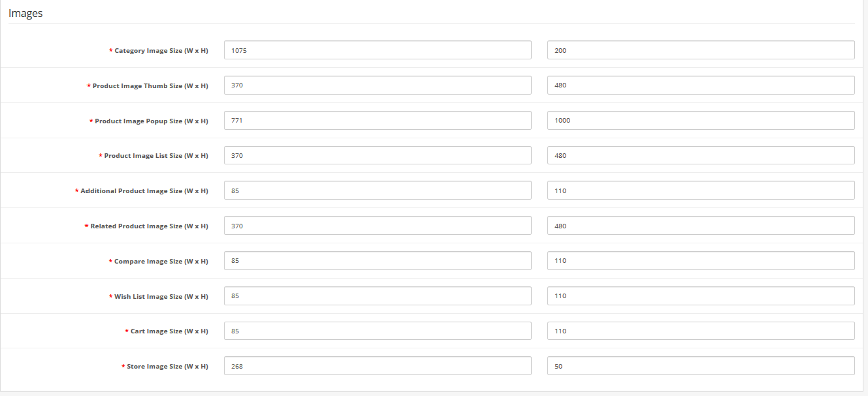Select the Compare Image Size width field
The image size is (868, 396).
tap(378, 261)
